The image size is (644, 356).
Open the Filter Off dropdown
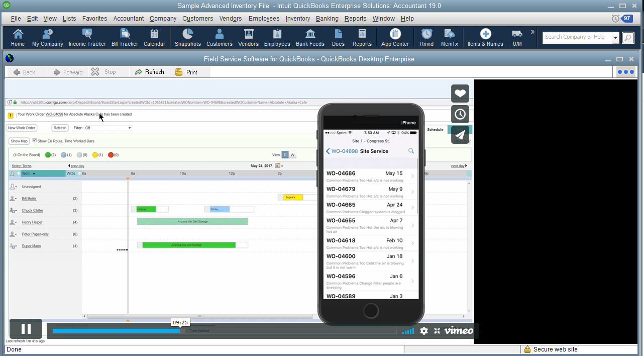click(x=108, y=128)
